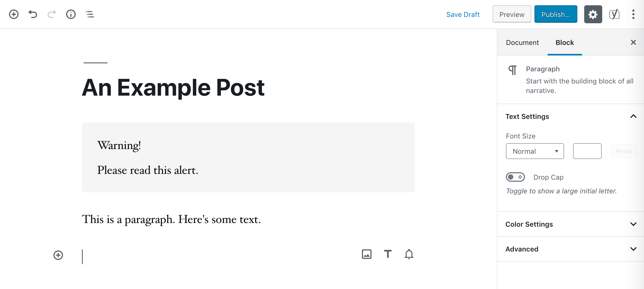
Task: Collapse the Text Settings section
Action: click(633, 116)
